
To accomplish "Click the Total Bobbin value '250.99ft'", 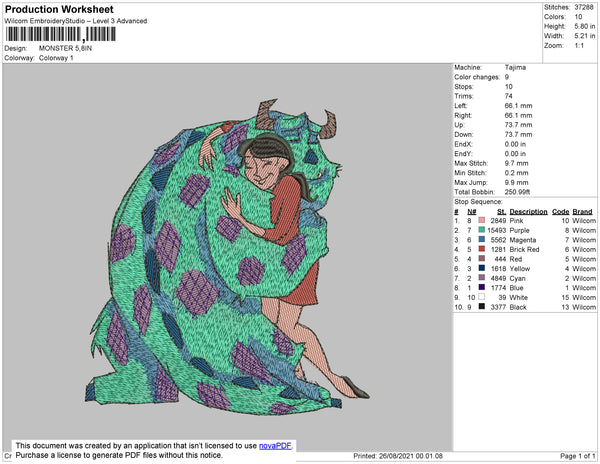I will pyautogui.click(x=517, y=192).
